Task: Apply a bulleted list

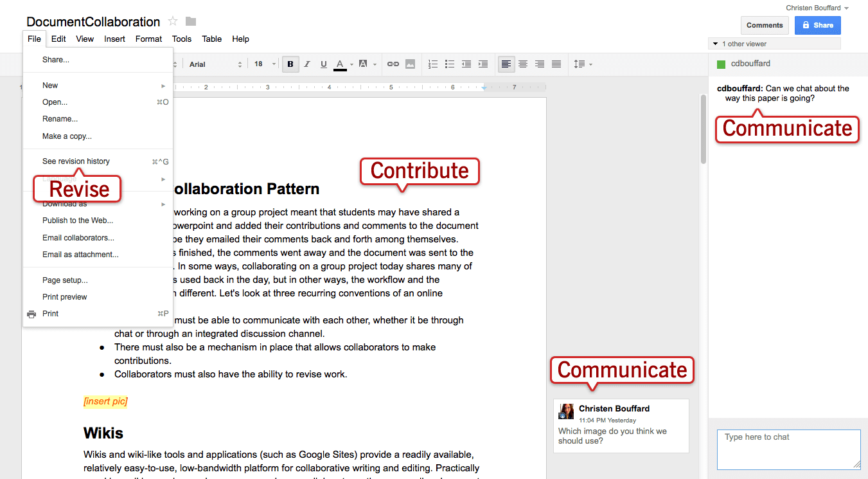Action: (449, 64)
